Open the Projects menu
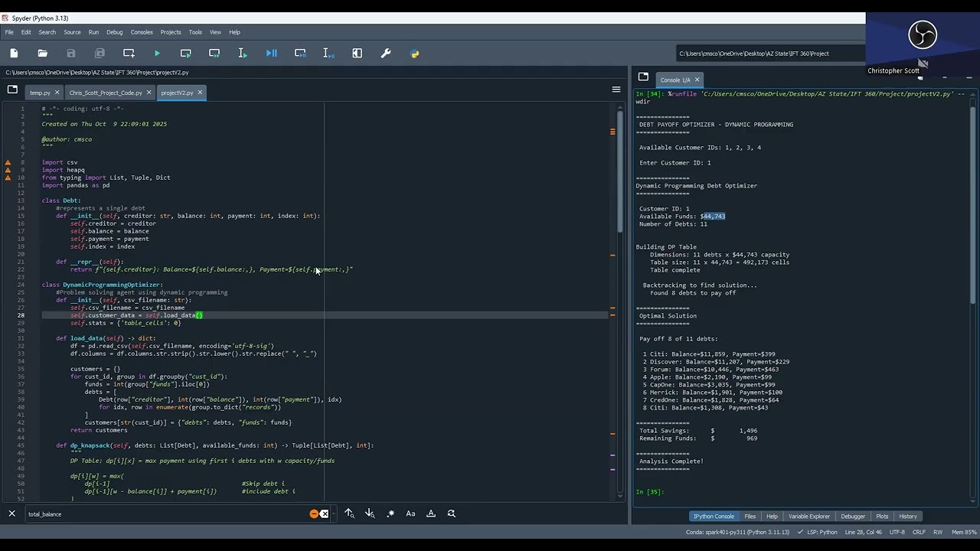 [x=171, y=32]
